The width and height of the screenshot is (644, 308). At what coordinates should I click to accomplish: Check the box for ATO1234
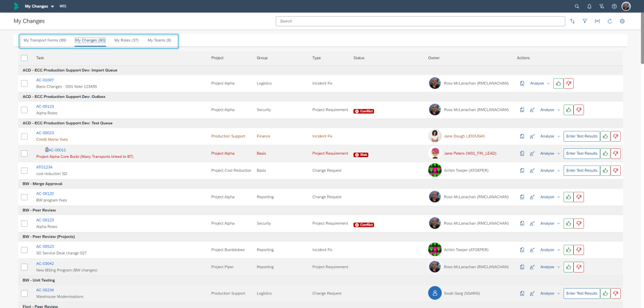coord(24,170)
